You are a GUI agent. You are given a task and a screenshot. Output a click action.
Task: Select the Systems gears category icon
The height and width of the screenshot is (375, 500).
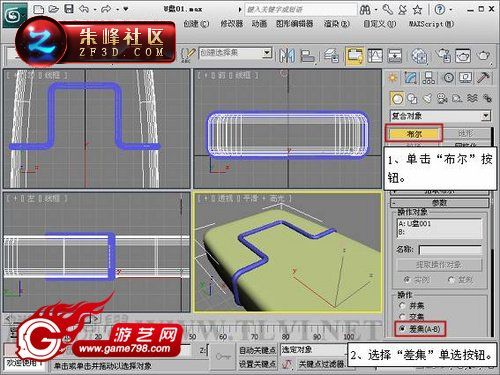coord(487,98)
